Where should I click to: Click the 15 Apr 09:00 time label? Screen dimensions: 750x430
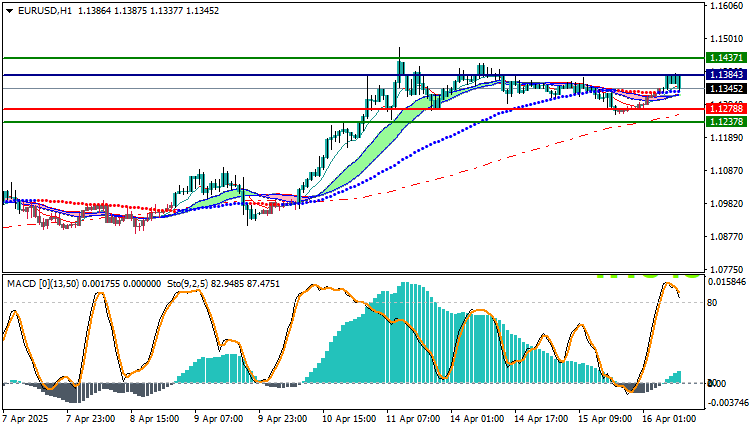tap(606, 419)
